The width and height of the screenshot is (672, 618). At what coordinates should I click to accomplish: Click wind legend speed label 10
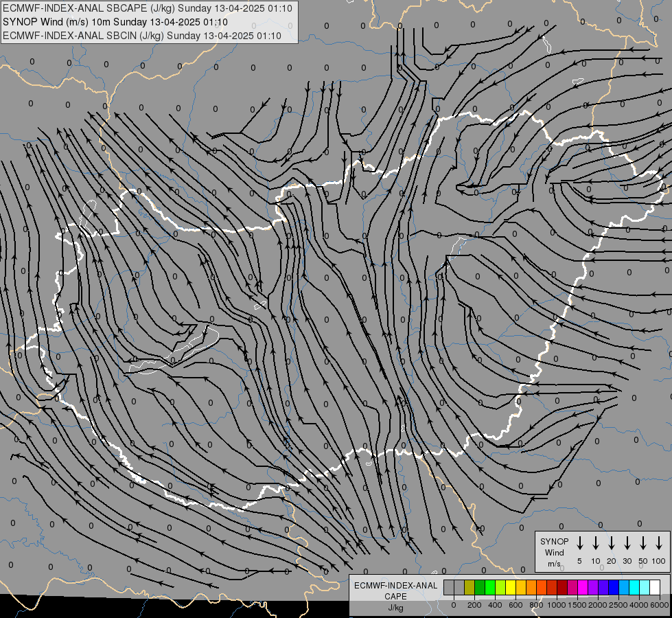(595, 561)
